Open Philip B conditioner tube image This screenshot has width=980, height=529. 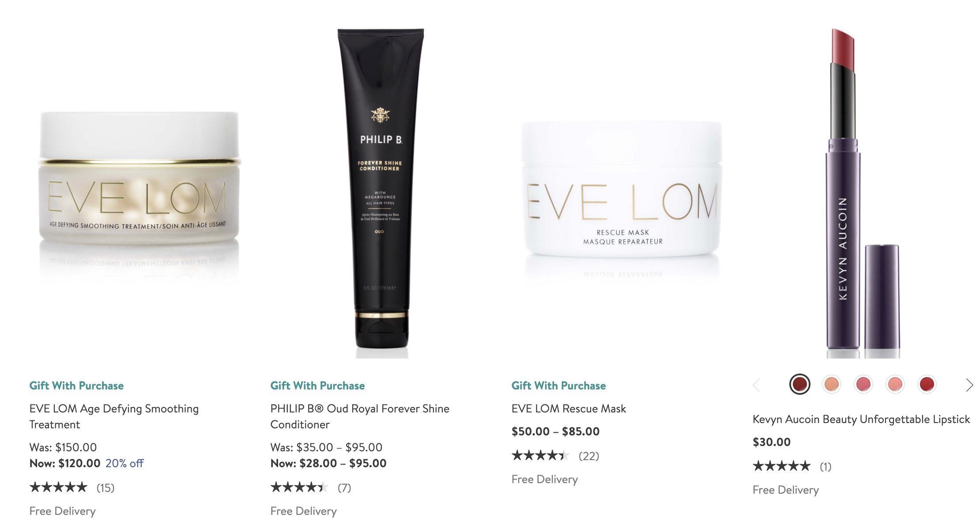(381, 193)
